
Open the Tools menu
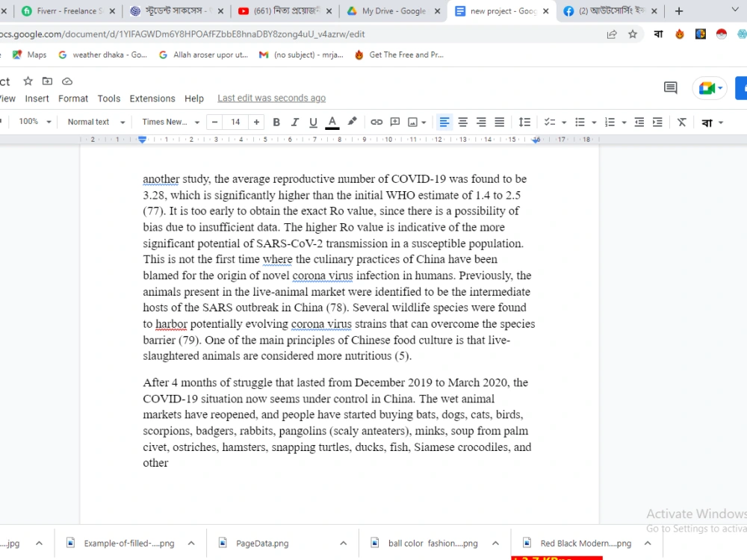pyautogui.click(x=108, y=99)
